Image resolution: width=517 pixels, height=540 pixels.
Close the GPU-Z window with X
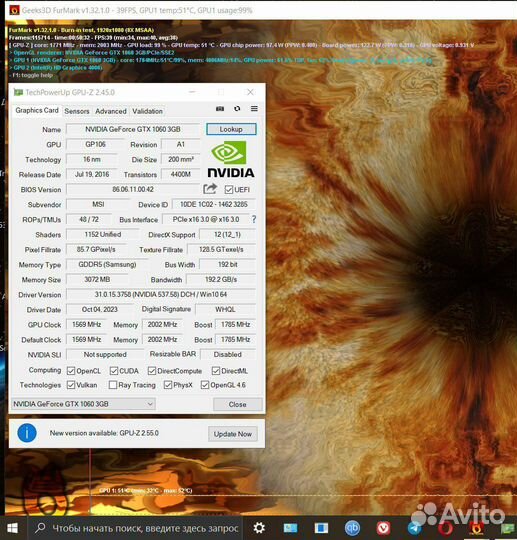coord(250,92)
